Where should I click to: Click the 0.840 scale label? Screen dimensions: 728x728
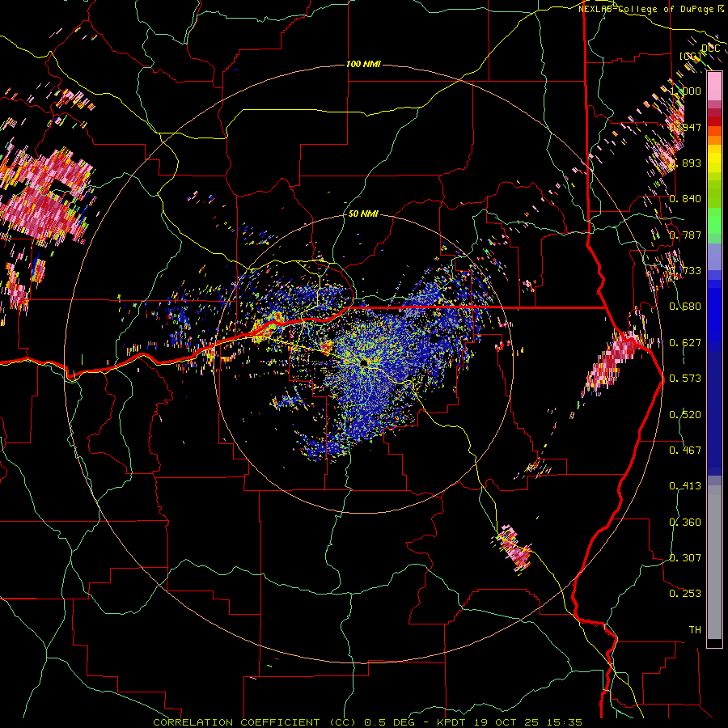[x=686, y=199]
